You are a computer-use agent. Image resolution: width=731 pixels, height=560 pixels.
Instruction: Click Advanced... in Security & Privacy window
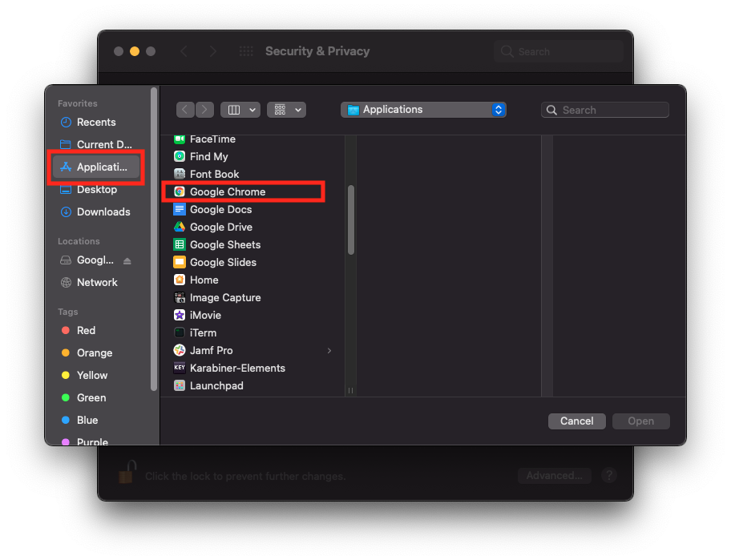pyautogui.click(x=555, y=476)
